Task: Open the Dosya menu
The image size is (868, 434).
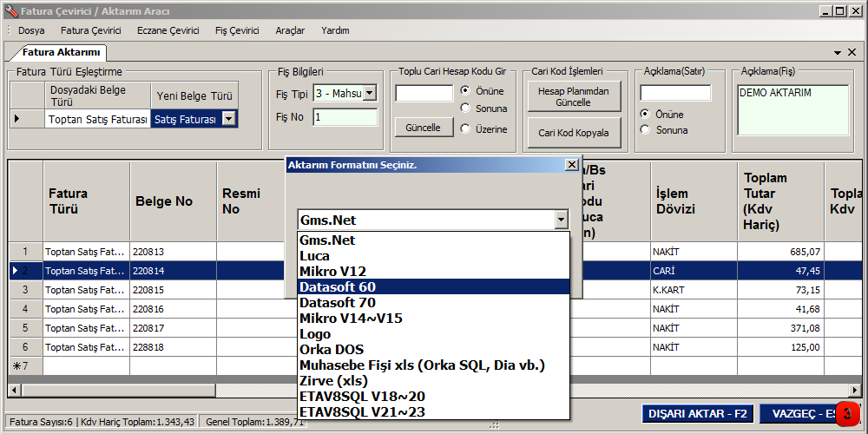Action: pyautogui.click(x=31, y=30)
